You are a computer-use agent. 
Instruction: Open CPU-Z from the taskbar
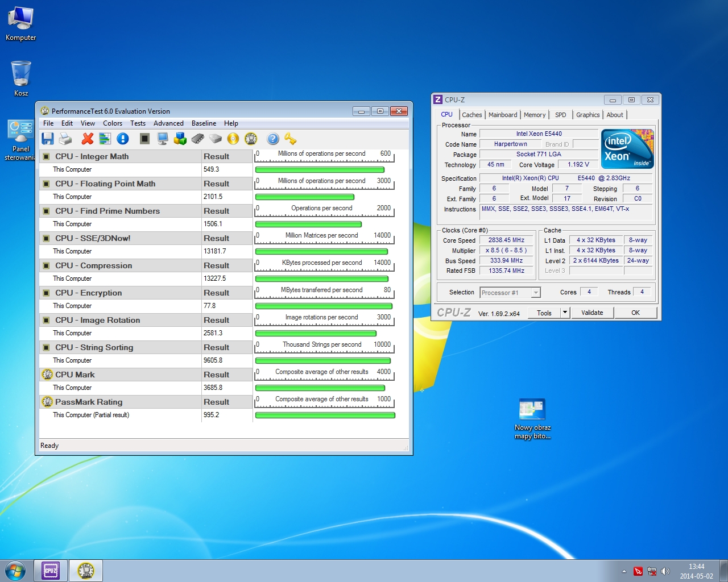pos(50,571)
